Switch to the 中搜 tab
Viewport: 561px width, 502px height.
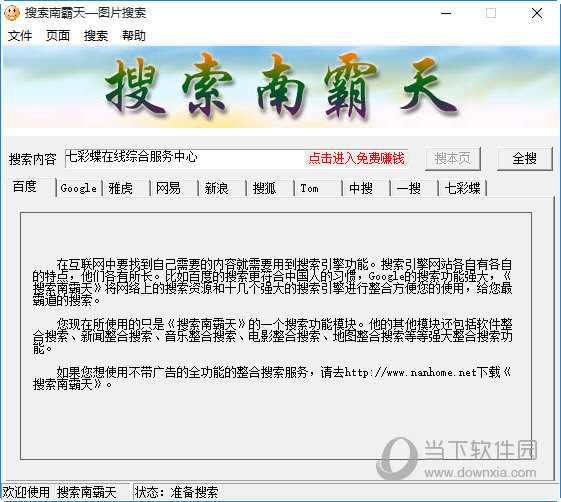[x=366, y=188]
